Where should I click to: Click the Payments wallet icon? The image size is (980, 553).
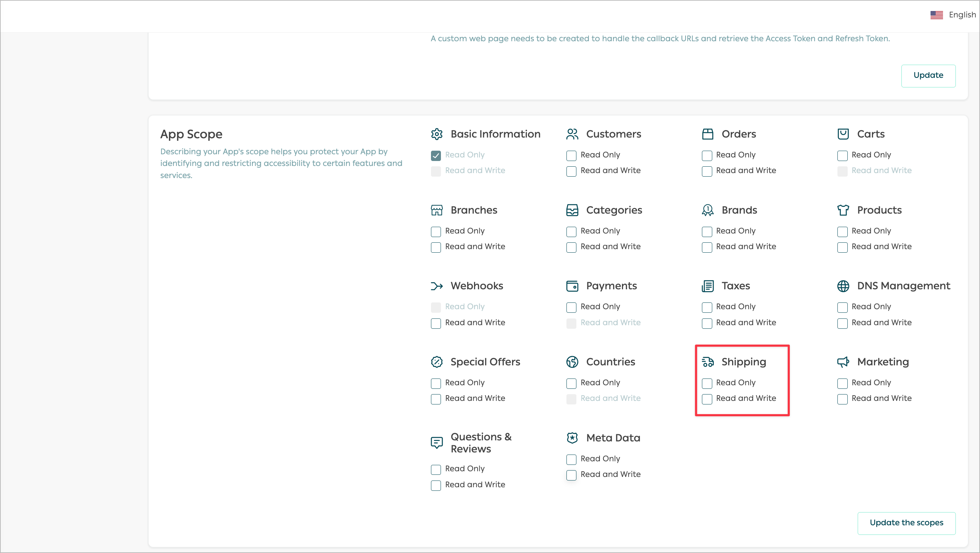coord(572,286)
